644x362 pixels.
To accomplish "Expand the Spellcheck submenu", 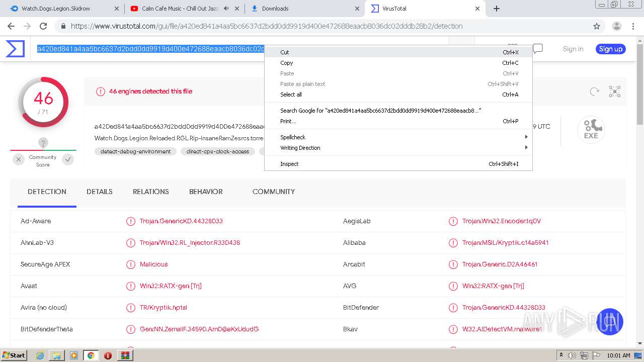I will point(398,137).
